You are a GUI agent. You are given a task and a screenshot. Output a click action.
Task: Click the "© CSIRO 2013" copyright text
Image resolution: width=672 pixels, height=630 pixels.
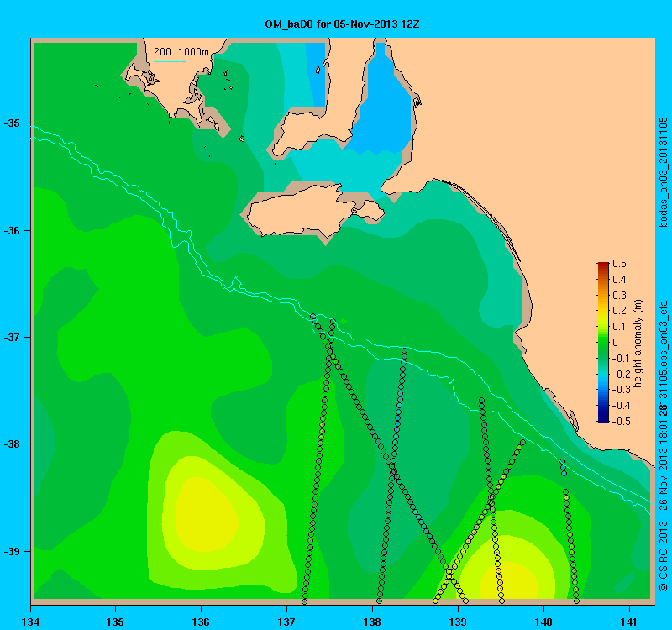(663, 556)
